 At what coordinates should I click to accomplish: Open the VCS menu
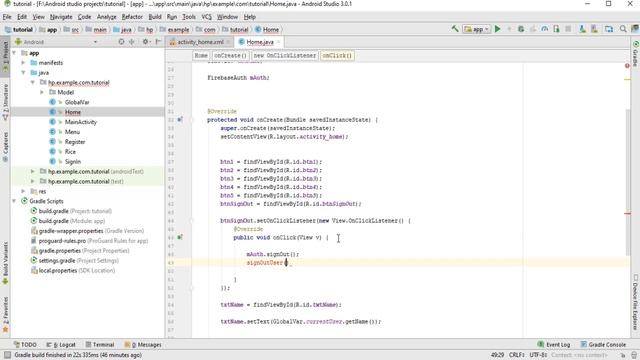point(207,17)
